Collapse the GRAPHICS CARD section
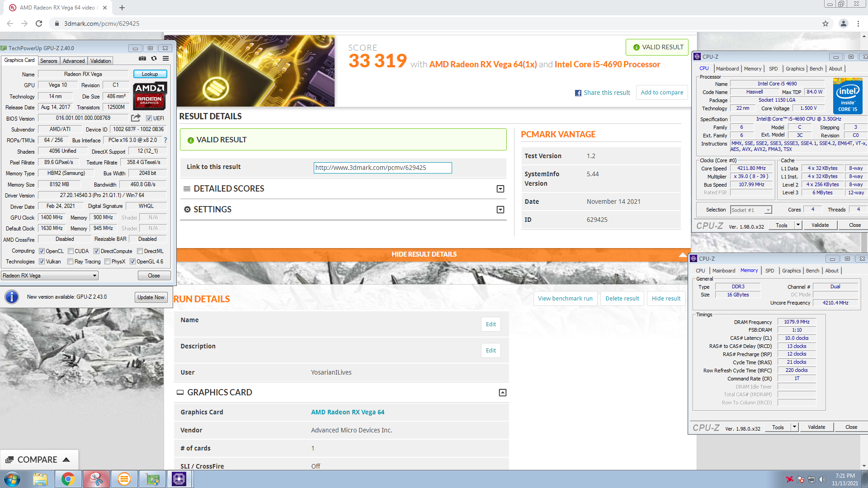The width and height of the screenshot is (868, 488). click(x=502, y=393)
